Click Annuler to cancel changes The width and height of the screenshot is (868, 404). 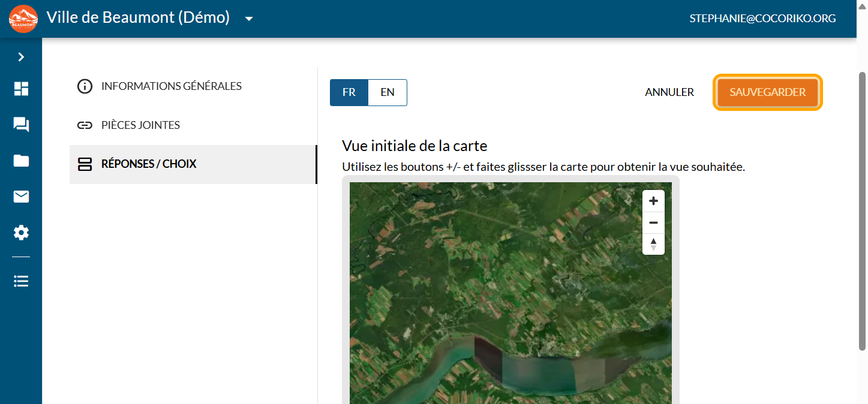click(669, 92)
